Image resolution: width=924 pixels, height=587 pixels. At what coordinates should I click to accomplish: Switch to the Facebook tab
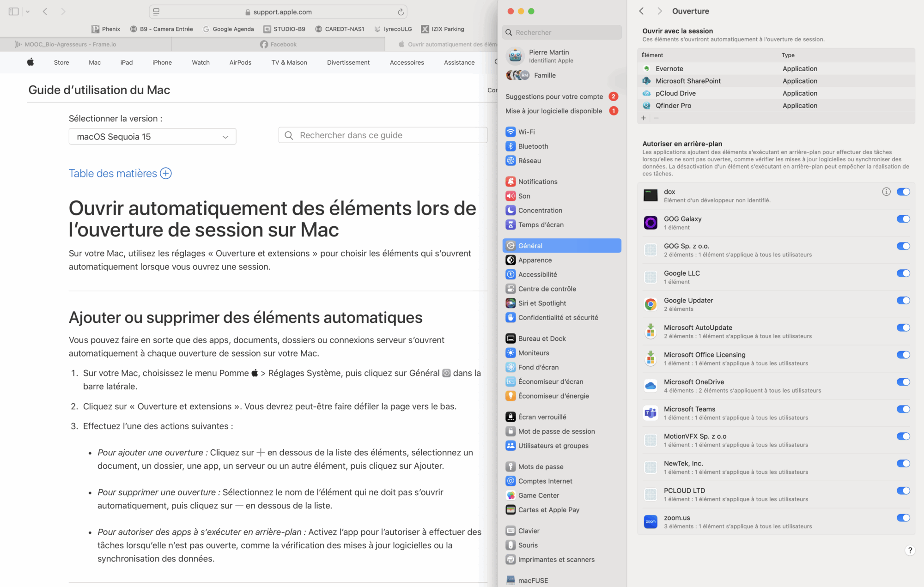(278, 44)
